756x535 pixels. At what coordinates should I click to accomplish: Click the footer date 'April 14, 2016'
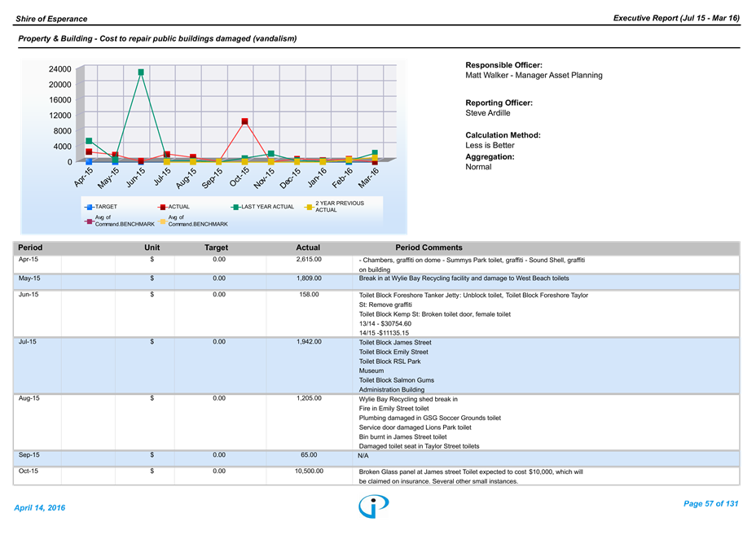click(x=40, y=507)
